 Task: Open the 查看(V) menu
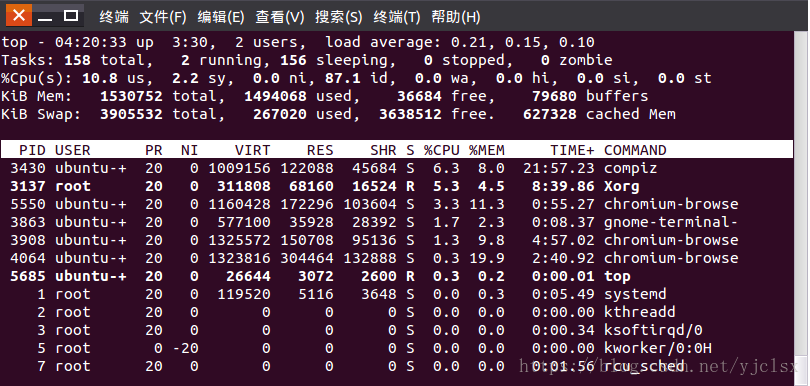280,17
